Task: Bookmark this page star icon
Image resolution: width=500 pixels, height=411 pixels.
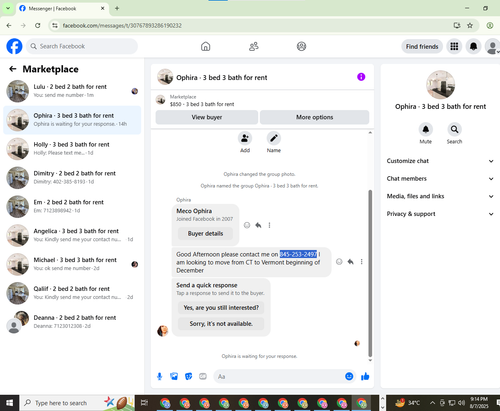Action: [x=470, y=25]
